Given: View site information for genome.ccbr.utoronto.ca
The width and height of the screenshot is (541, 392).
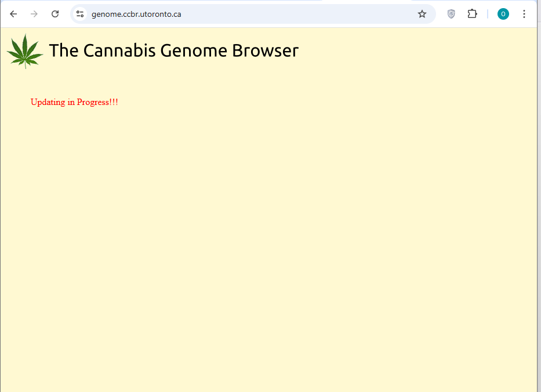Looking at the screenshot, I should [x=80, y=14].
